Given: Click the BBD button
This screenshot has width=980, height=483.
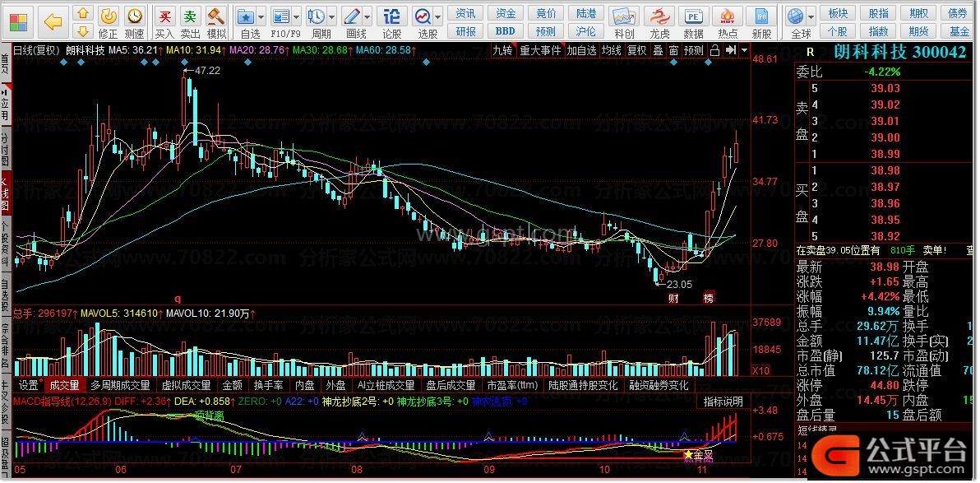Looking at the screenshot, I should [x=506, y=30].
